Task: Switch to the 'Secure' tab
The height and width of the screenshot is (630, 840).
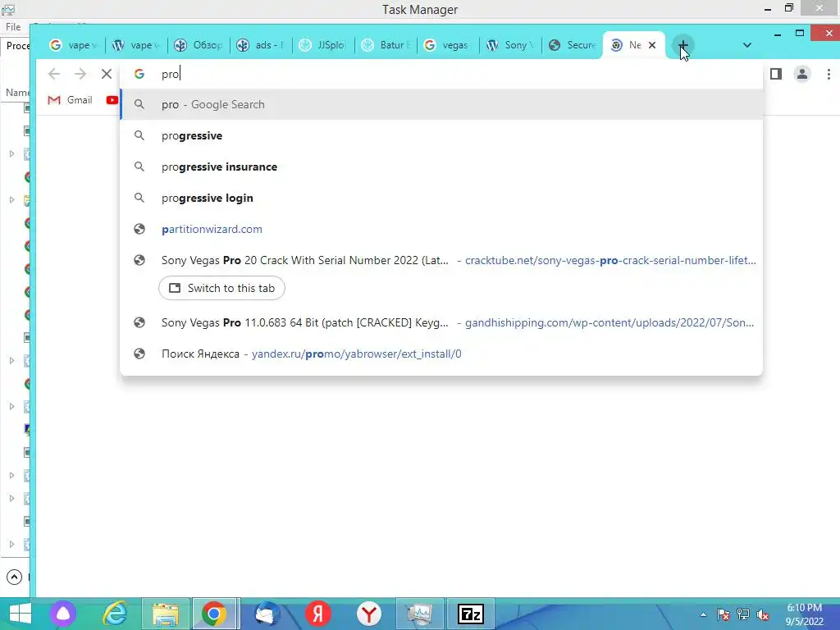Action: coord(573,46)
